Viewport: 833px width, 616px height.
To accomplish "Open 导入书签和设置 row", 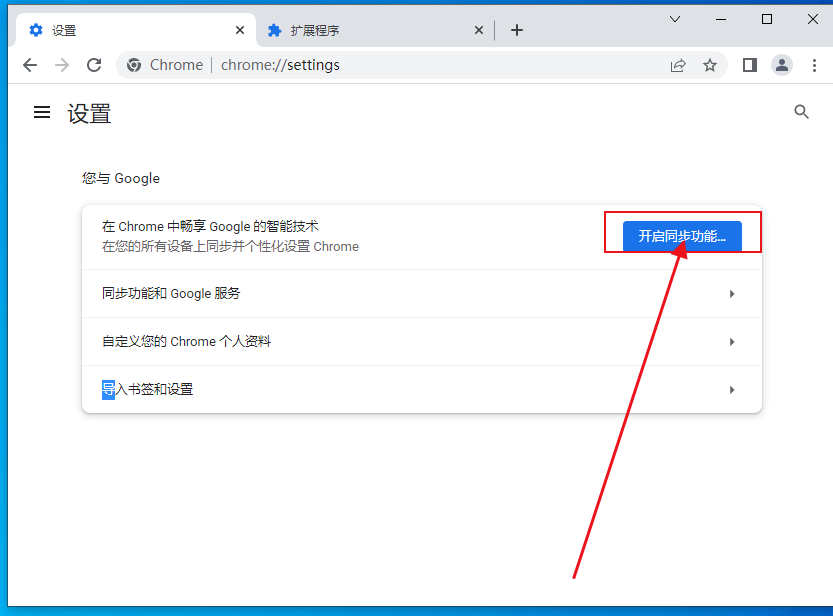I will [x=422, y=389].
